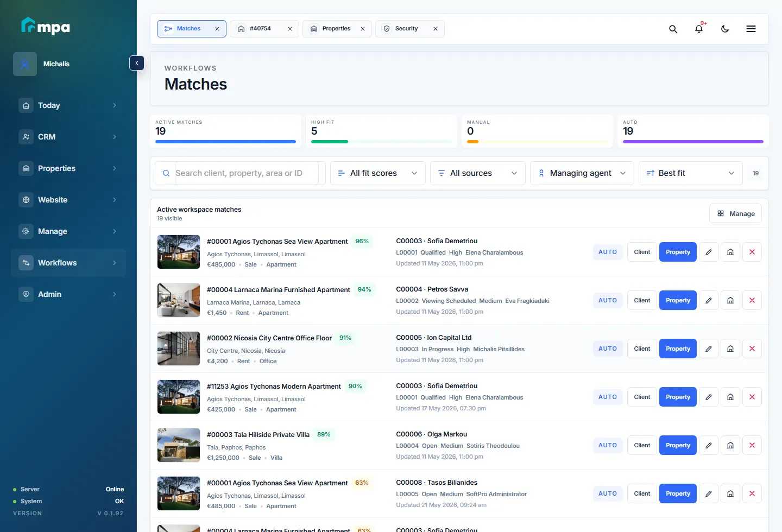Screen dimensions: 782x532
Task: Switch to the Properties tab
Action: 337,29
